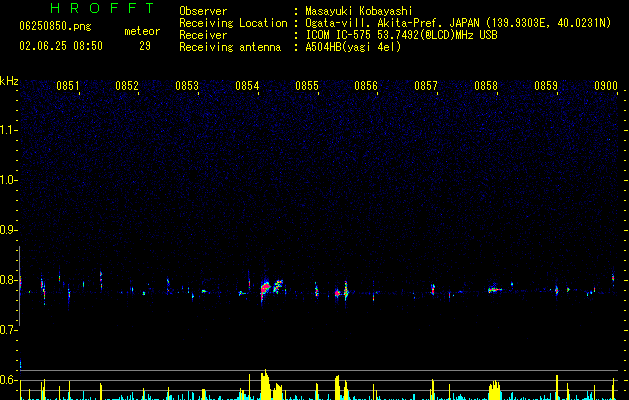Screen dimensions: 629x400
Task: Click the 0.6 kHz frequency label
Action: click(x=8, y=380)
